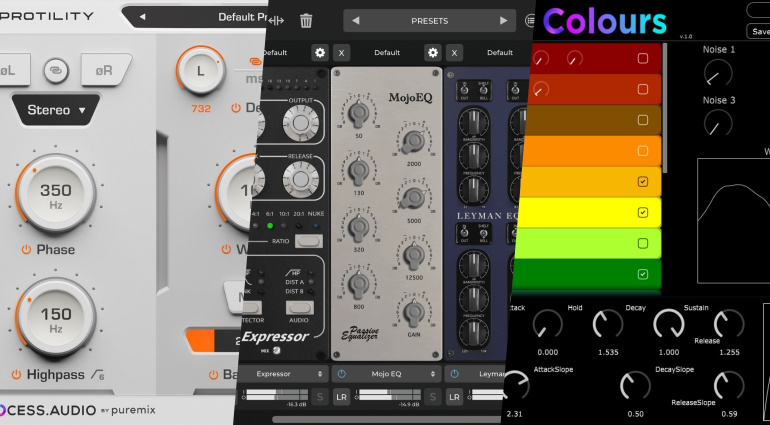Solo with the S button beside -14.9 dB meter
This screenshot has width=770, height=425.
point(433,397)
